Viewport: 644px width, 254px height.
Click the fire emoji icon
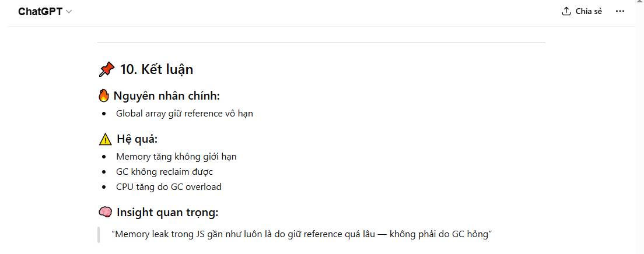click(x=104, y=96)
